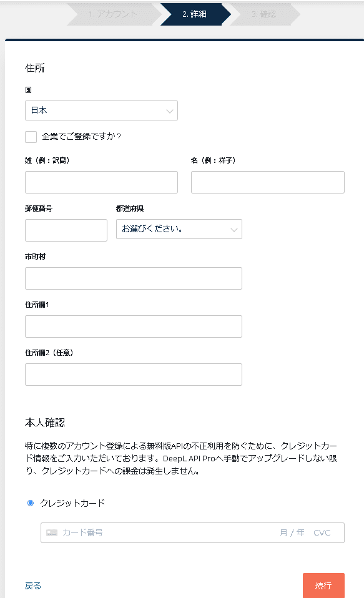Jump to step 3. 確認 tab
364x598 pixels.
pos(265,14)
